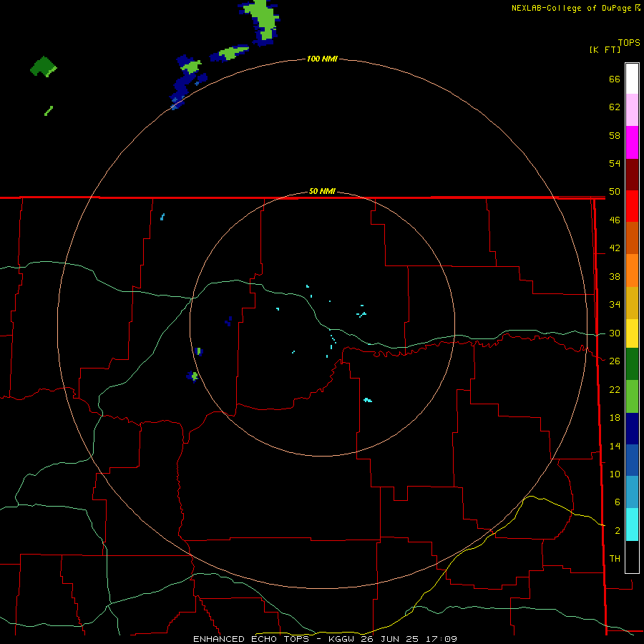644x644 pixels.
Task: Click the KGGW station identifier
Action: pos(342,639)
